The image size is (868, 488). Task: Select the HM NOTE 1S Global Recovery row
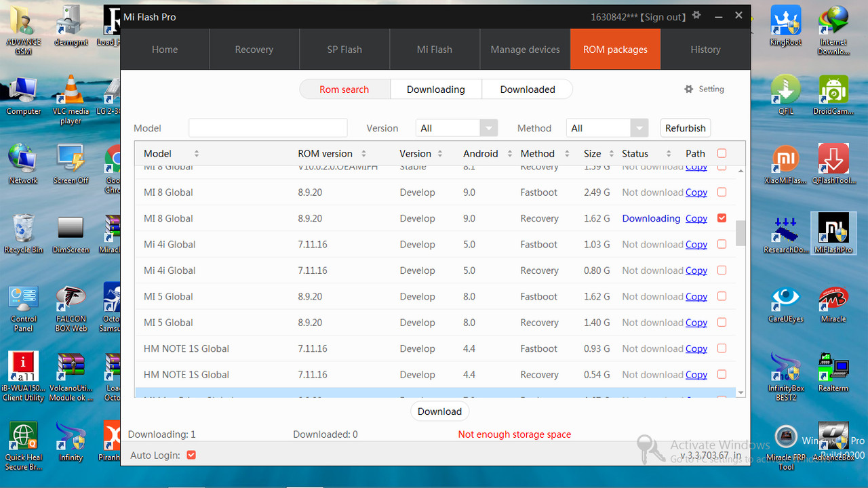[x=435, y=375]
